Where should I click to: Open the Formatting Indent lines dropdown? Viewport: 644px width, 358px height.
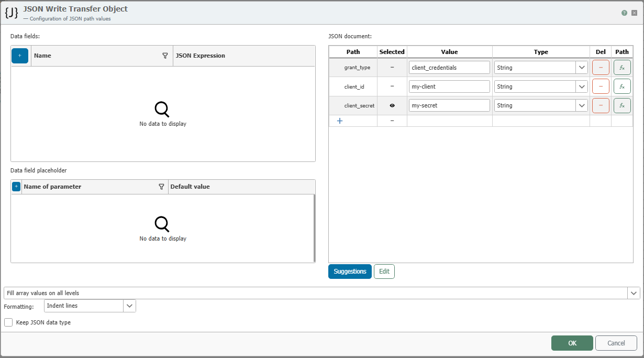point(129,306)
